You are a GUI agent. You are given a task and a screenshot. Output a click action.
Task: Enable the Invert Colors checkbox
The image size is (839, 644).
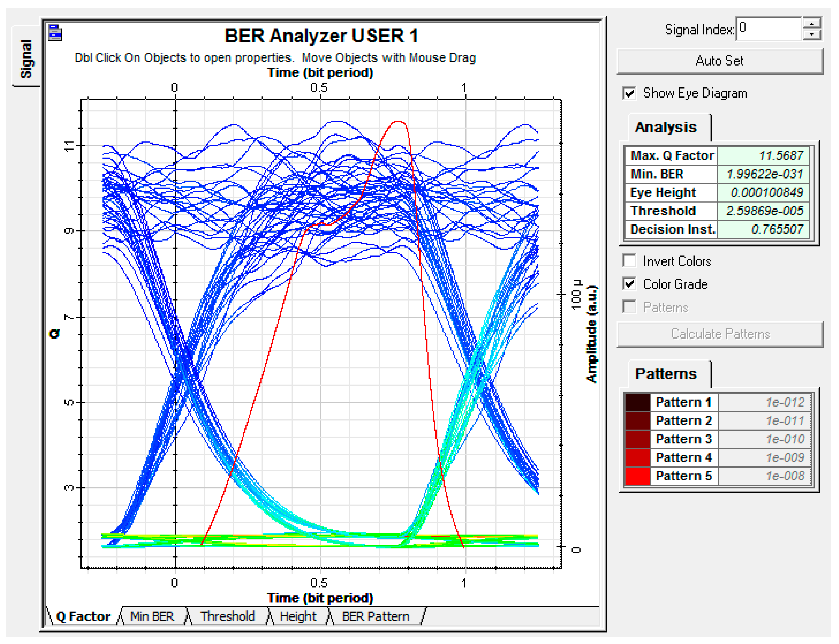point(629,261)
